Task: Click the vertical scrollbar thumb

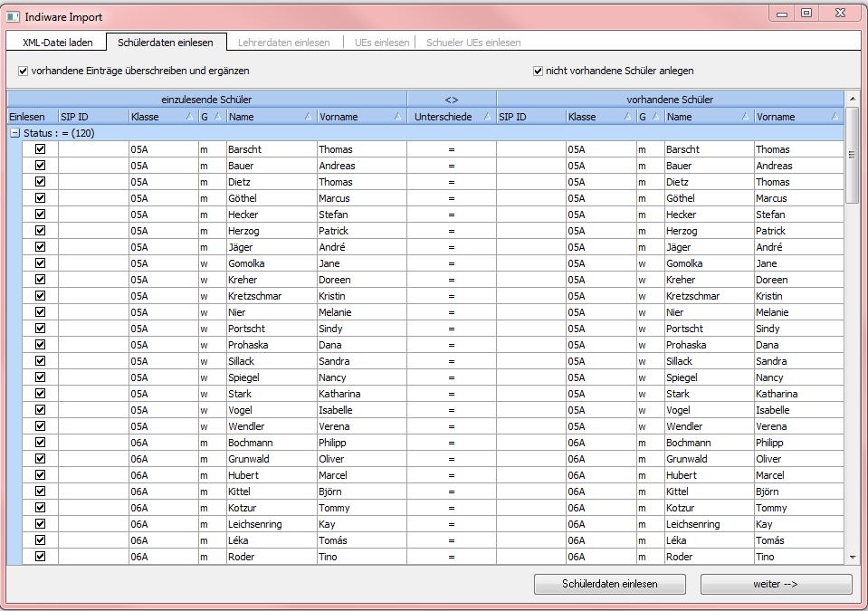Action: tap(852, 155)
